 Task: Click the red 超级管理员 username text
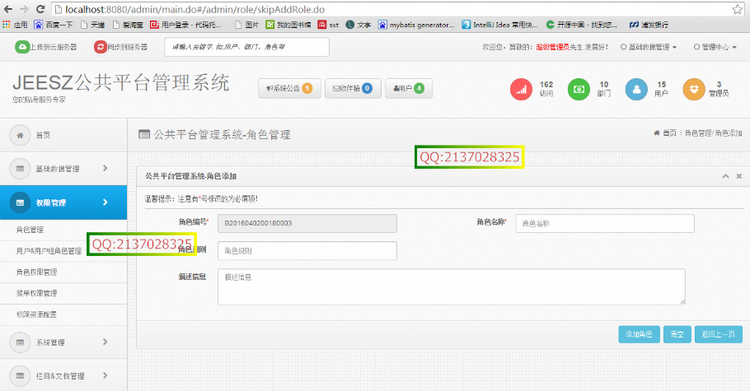click(552, 47)
